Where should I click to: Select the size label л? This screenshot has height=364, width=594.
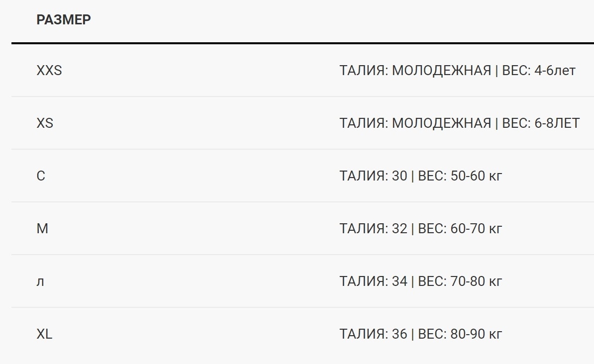coord(41,281)
